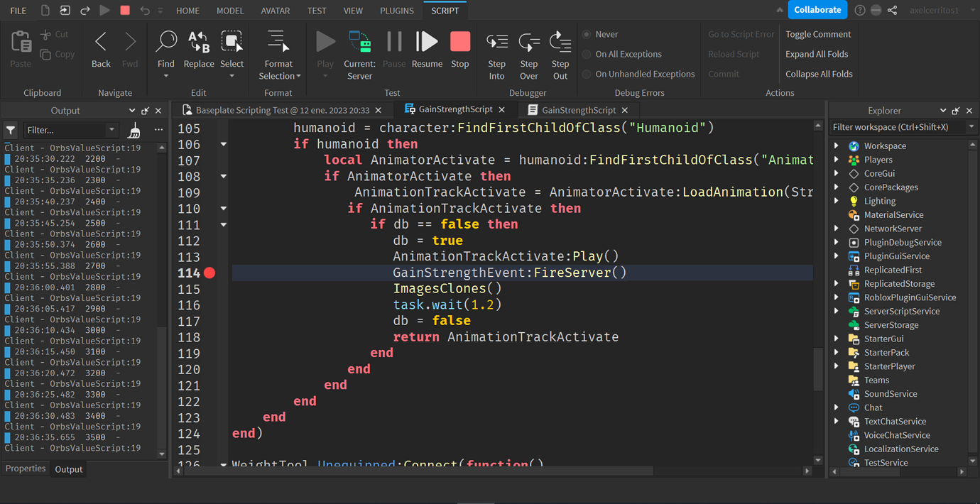The height and width of the screenshot is (504, 980).
Task: Click the Collaborate button
Action: pyautogui.click(x=817, y=10)
